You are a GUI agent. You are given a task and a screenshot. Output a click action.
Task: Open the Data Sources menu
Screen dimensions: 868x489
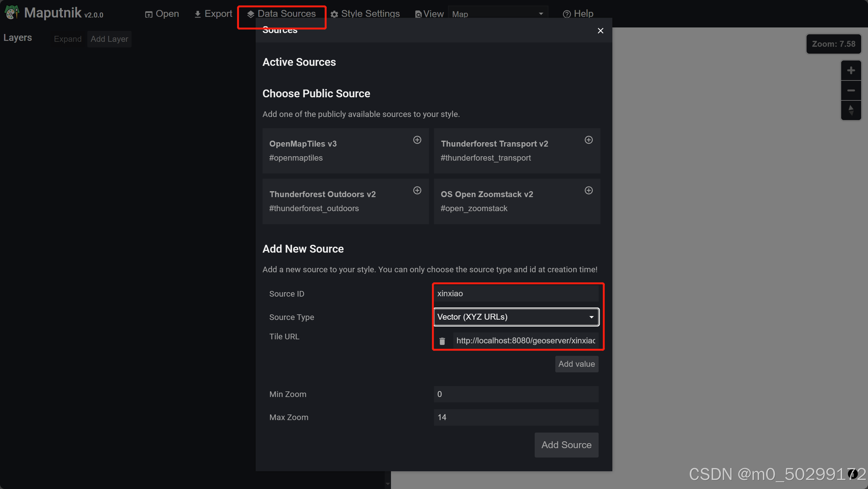tap(281, 14)
